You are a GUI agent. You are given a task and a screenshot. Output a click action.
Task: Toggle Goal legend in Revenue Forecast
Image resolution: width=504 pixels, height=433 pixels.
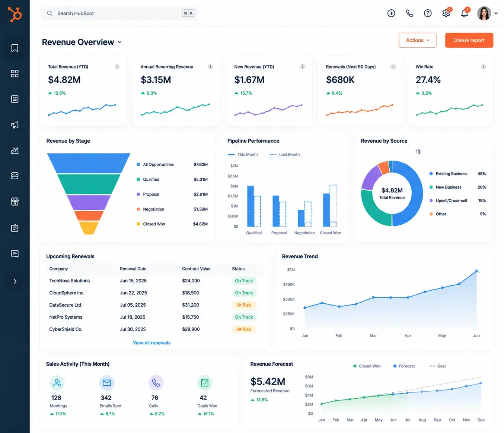click(x=438, y=366)
